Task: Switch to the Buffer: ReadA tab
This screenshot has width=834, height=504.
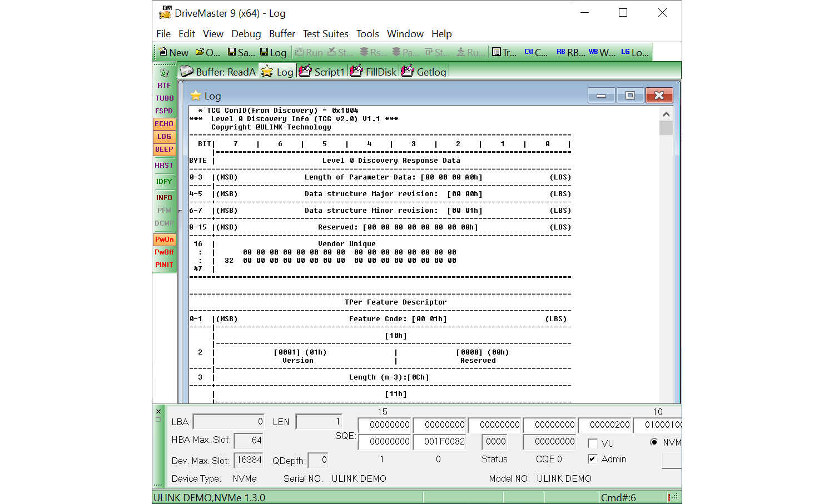Action: click(x=219, y=72)
